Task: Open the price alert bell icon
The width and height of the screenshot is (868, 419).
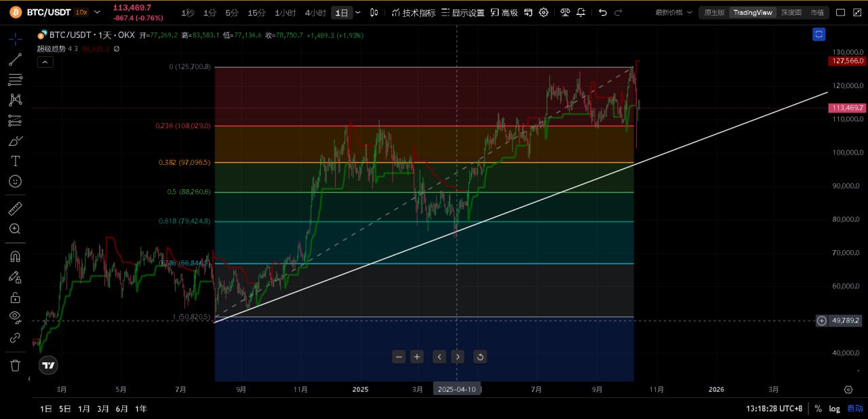Action: coord(581,12)
